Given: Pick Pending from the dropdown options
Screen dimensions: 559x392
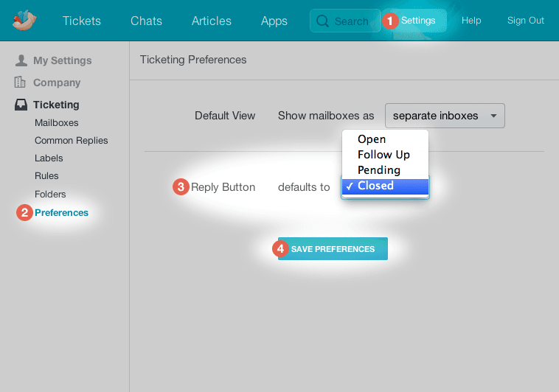Looking at the screenshot, I should [x=378, y=170].
